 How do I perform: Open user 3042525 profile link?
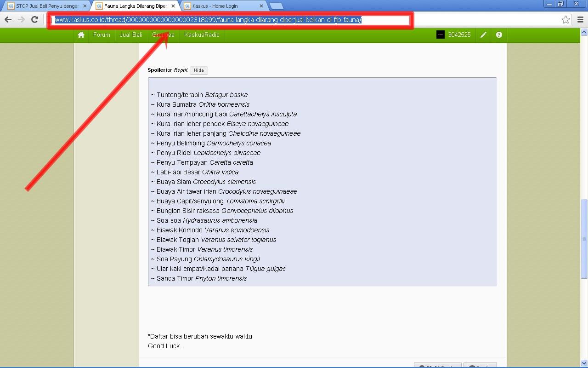459,35
